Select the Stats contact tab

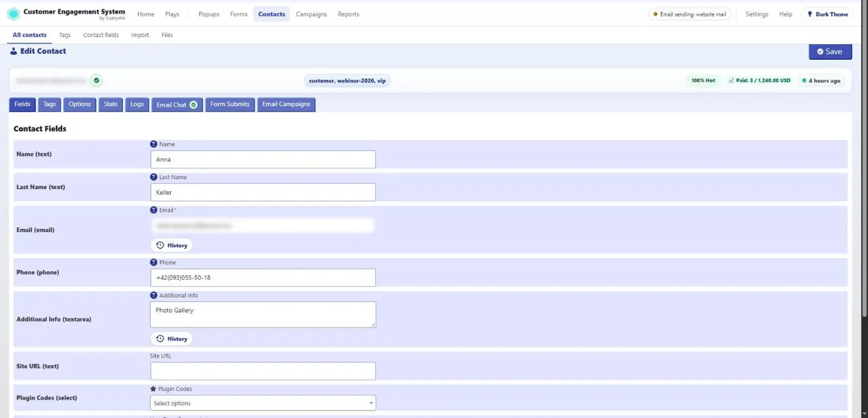click(110, 105)
